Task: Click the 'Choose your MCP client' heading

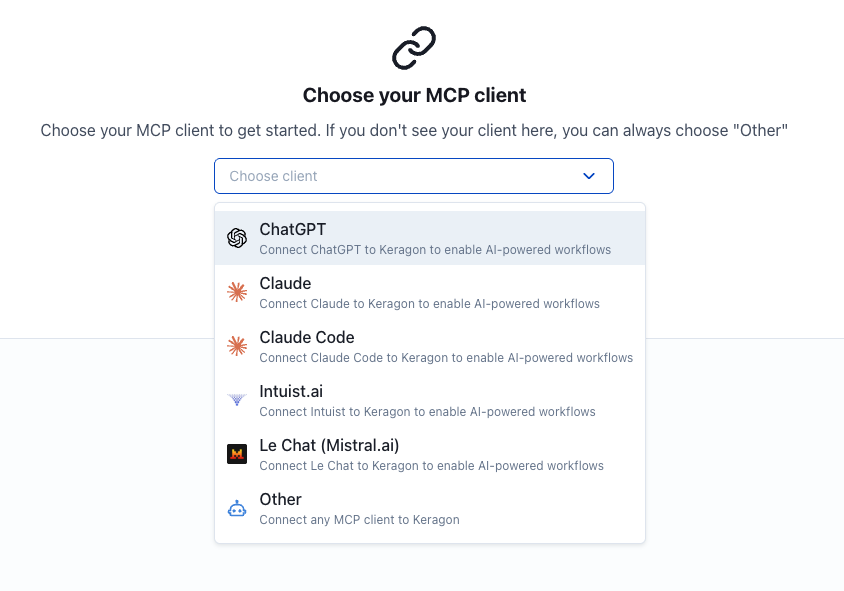Action: pyautogui.click(x=414, y=96)
